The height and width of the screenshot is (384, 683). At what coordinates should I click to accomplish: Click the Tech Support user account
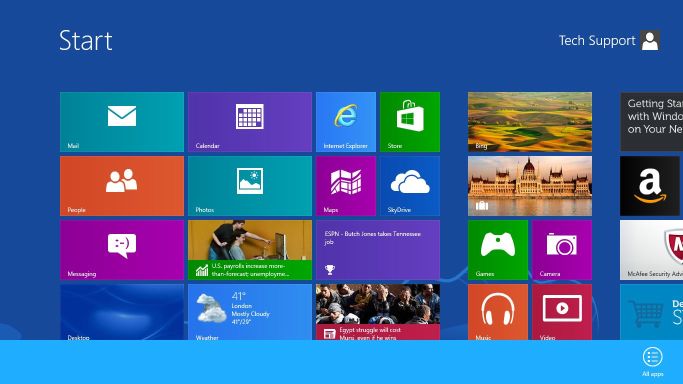(609, 40)
